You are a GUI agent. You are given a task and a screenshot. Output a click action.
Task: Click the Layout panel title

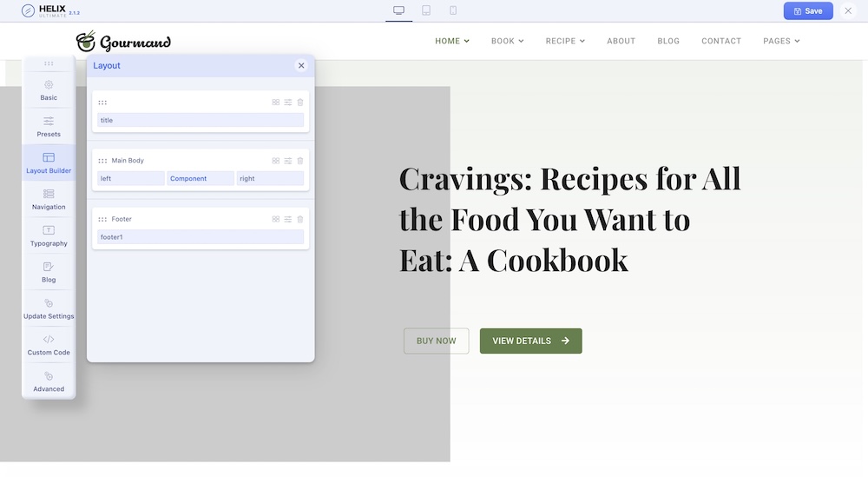coord(106,65)
